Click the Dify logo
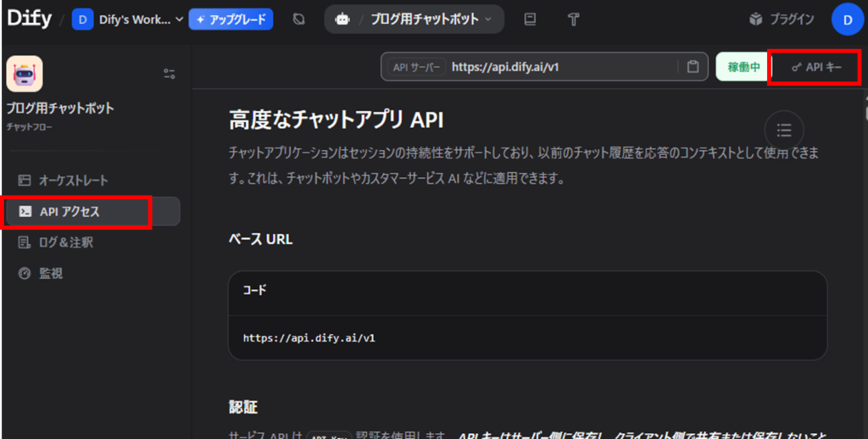The width and height of the screenshot is (868, 439). (29, 19)
